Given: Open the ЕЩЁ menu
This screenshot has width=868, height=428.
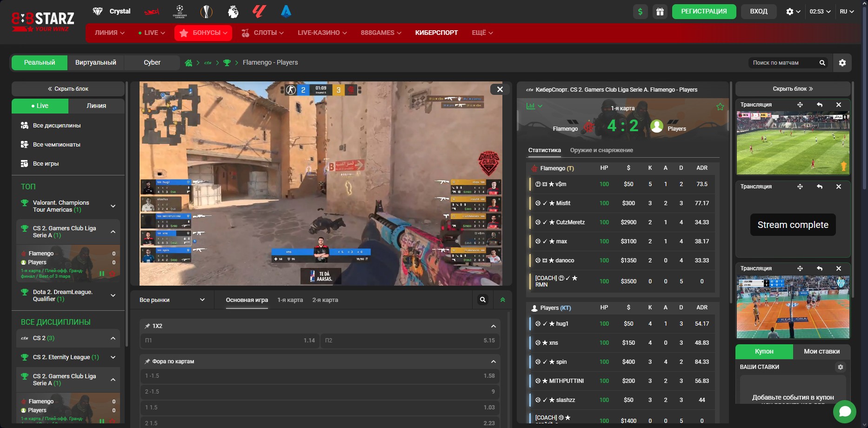Looking at the screenshot, I should pos(482,33).
